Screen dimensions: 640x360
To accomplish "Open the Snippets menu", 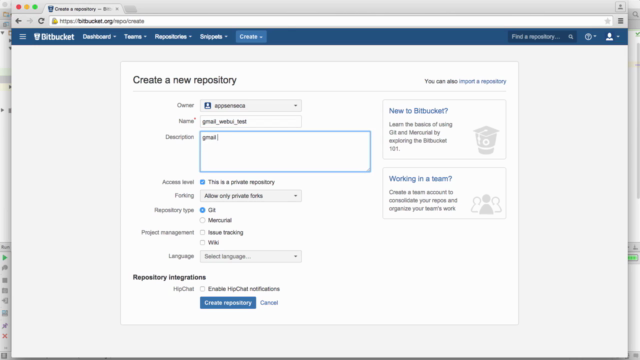I will click(x=213, y=37).
